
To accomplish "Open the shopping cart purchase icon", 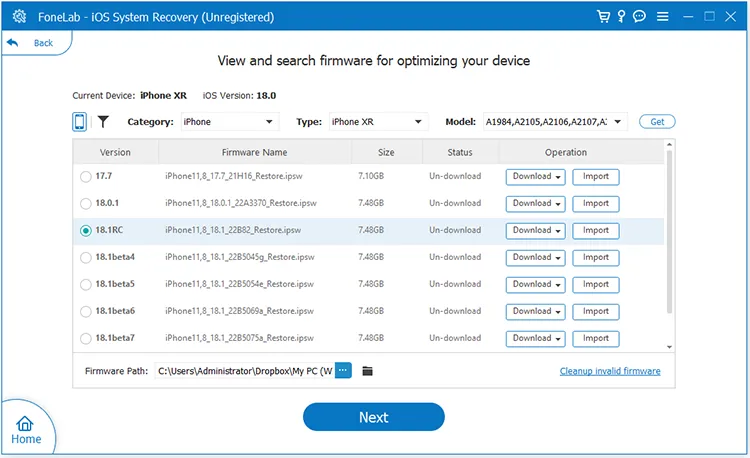I will [604, 17].
